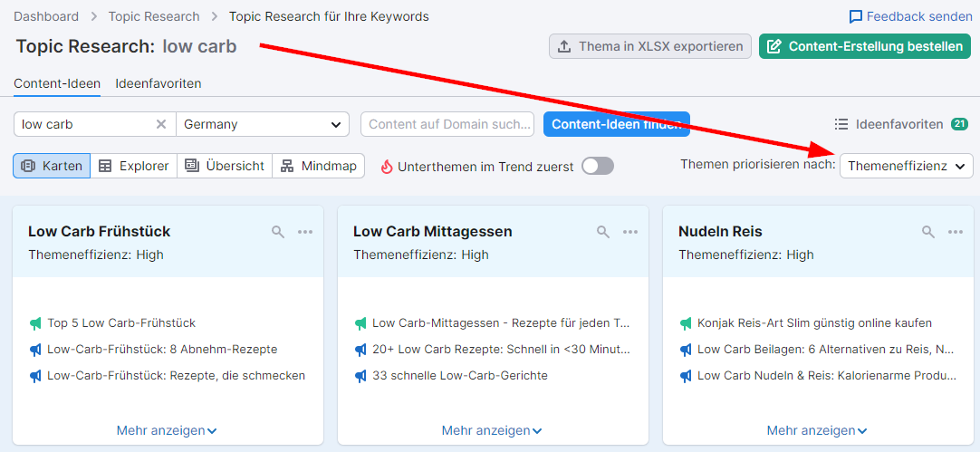Click Content-Erstellung bestellen button
Viewport: 980px width, 452px height.
coord(865,46)
